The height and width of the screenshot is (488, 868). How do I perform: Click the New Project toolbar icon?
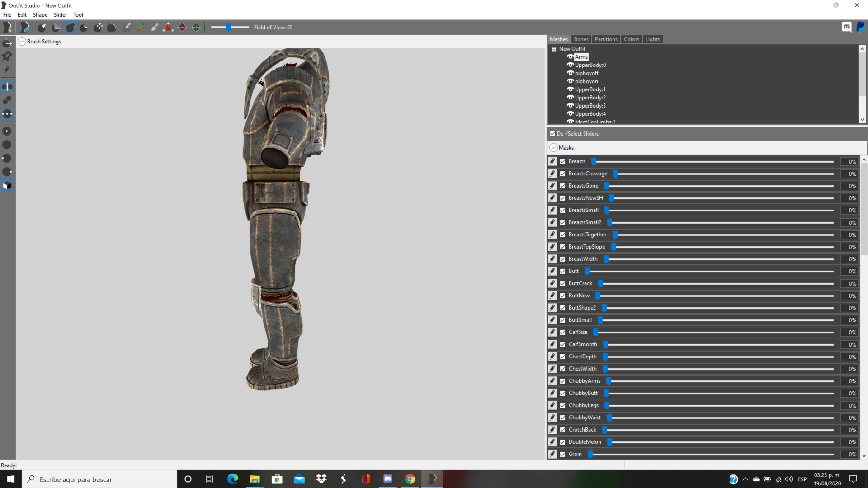(x=7, y=28)
